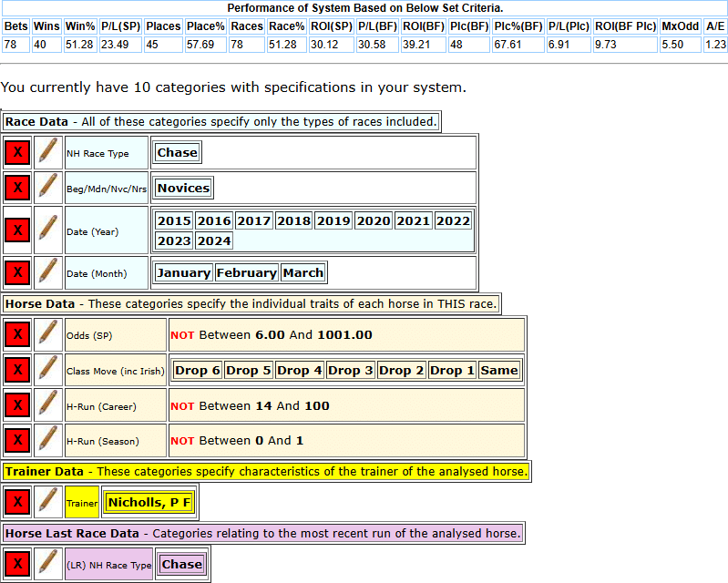Click the ROI(BF Plc) column header
728x583 pixels.
[625, 26]
